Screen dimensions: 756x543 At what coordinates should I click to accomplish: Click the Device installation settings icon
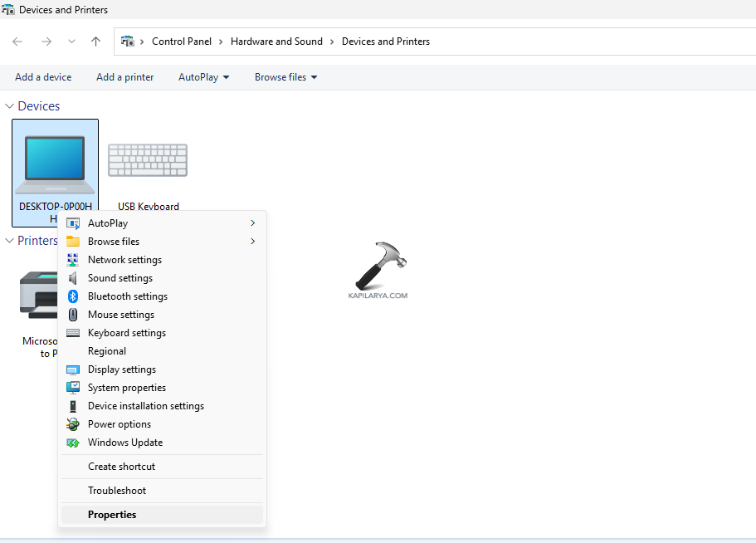[73, 406]
